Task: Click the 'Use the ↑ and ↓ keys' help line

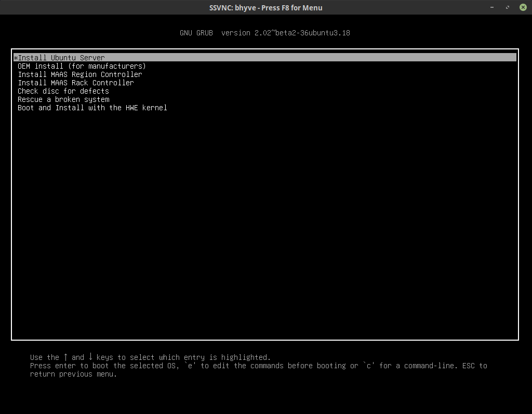Action: pos(150,357)
